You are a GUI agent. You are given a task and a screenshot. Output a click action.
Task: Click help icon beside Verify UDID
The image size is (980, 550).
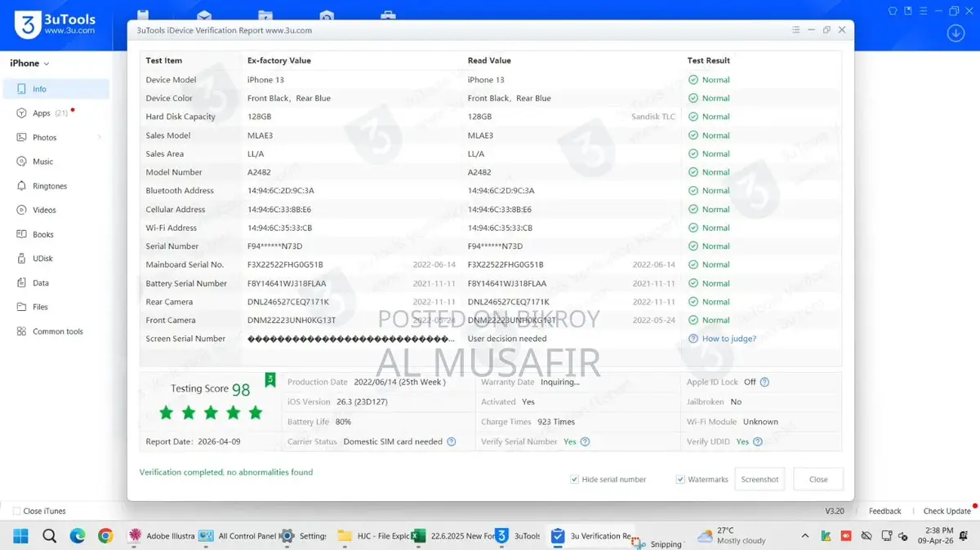pyautogui.click(x=758, y=441)
